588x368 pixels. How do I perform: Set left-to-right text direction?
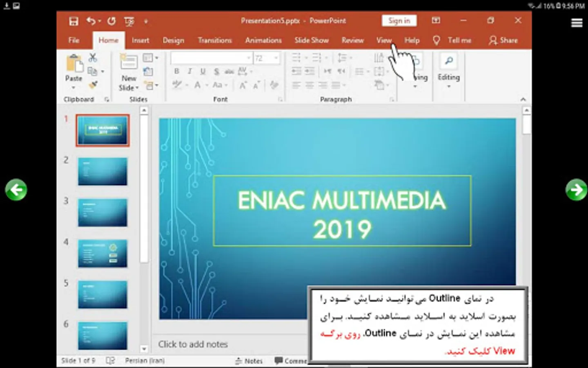click(x=328, y=71)
